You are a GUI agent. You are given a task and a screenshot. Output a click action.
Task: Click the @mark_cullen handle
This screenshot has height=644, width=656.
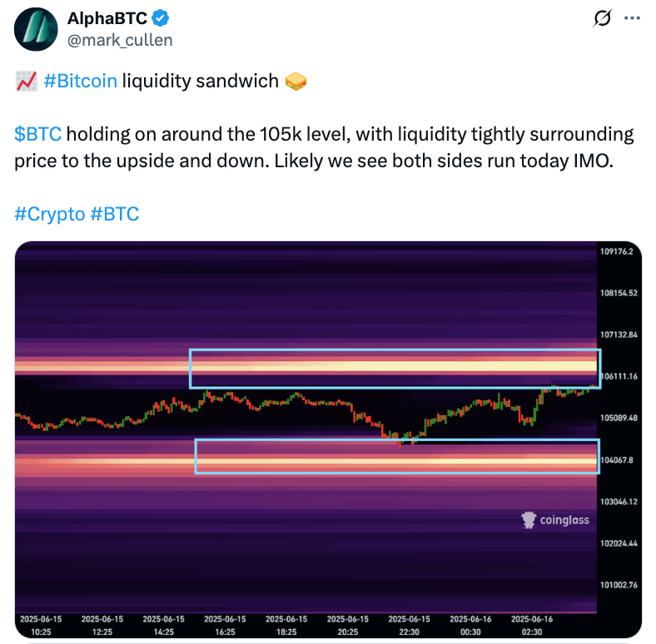[x=120, y=39]
